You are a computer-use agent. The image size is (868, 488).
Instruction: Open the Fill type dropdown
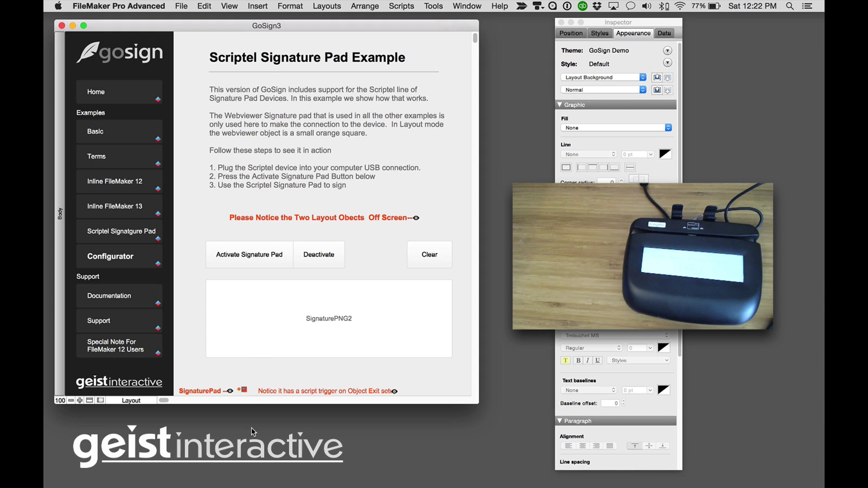point(616,128)
